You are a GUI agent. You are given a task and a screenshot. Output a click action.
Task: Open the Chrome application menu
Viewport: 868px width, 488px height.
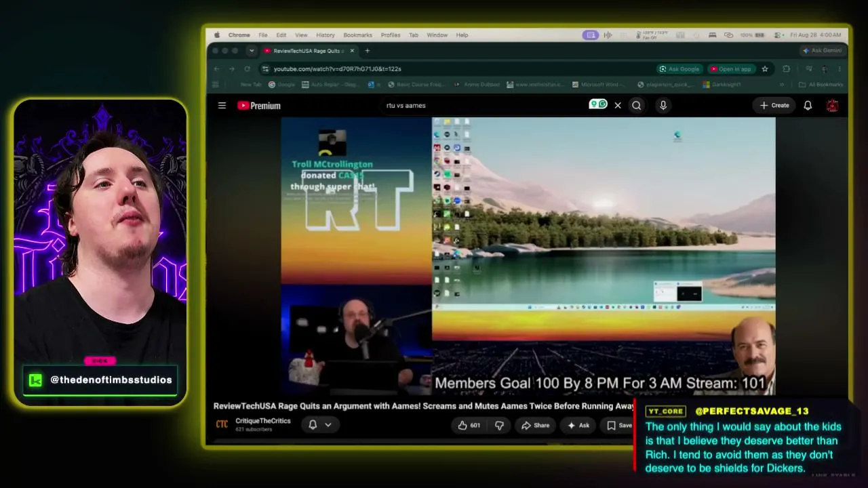tap(239, 35)
